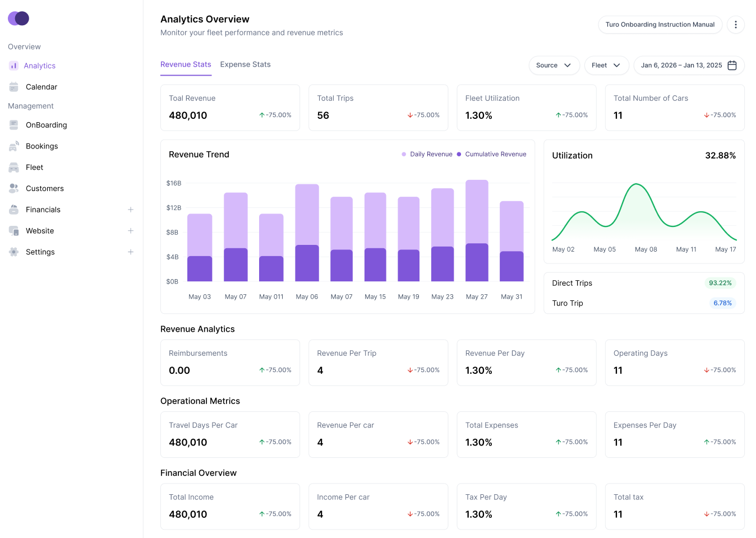
Task: Click the Toal Revenue card
Action: click(230, 108)
